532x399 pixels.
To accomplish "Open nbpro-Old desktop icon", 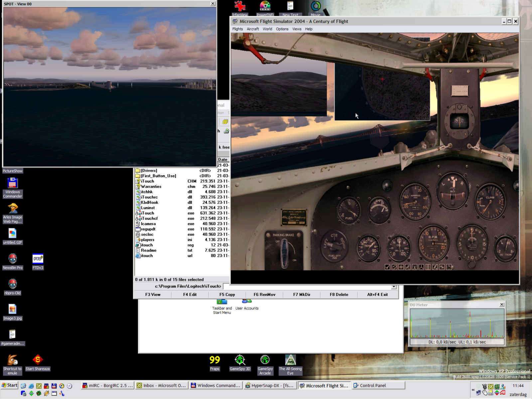I will coord(12,287).
